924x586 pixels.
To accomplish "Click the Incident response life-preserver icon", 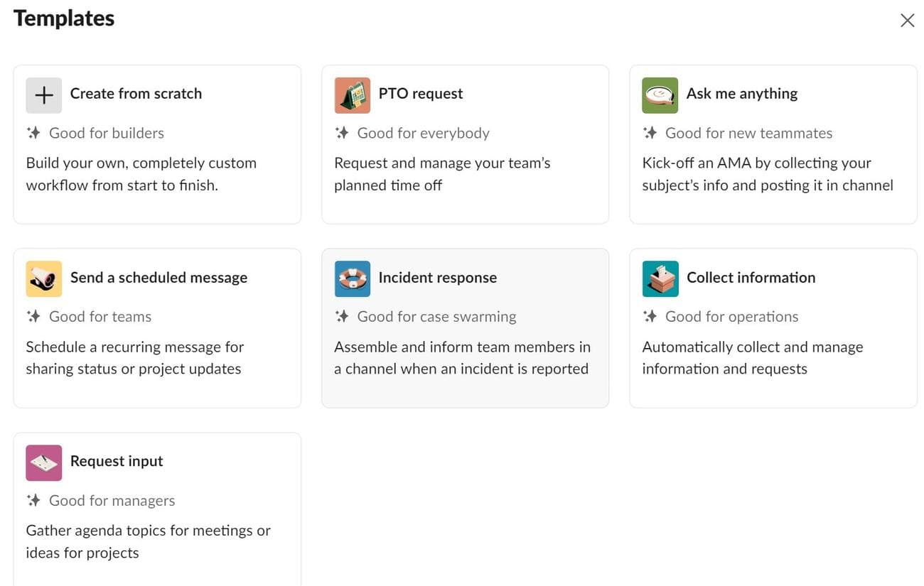I will point(352,278).
